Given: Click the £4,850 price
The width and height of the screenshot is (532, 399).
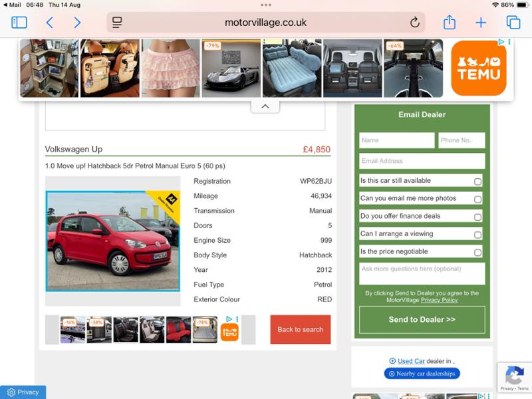Looking at the screenshot, I should [317, 149].
